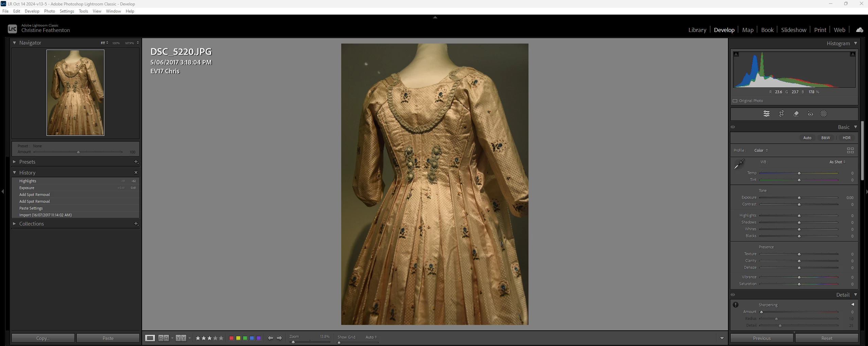Image resolution: width=868 pixels, height=346 pixels.
Task: Click the Paste button
Action: click(x=108, y=338)
